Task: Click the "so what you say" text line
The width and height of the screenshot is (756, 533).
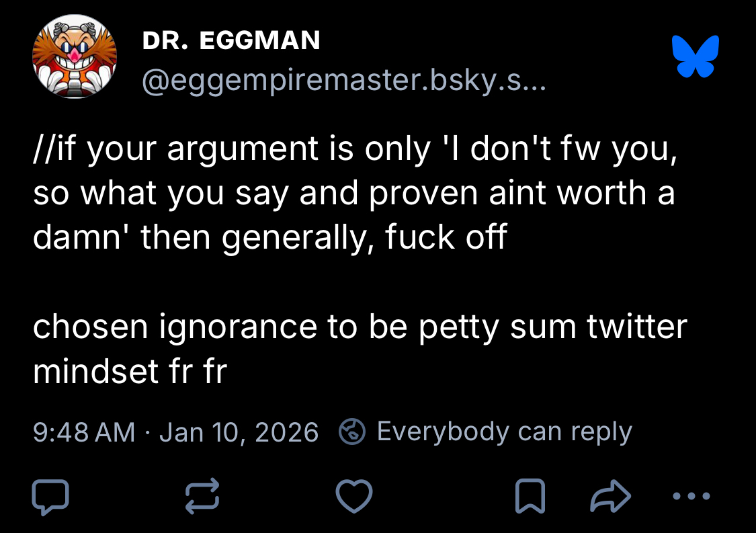Action: pyautogui.click(x=353, y=194)
